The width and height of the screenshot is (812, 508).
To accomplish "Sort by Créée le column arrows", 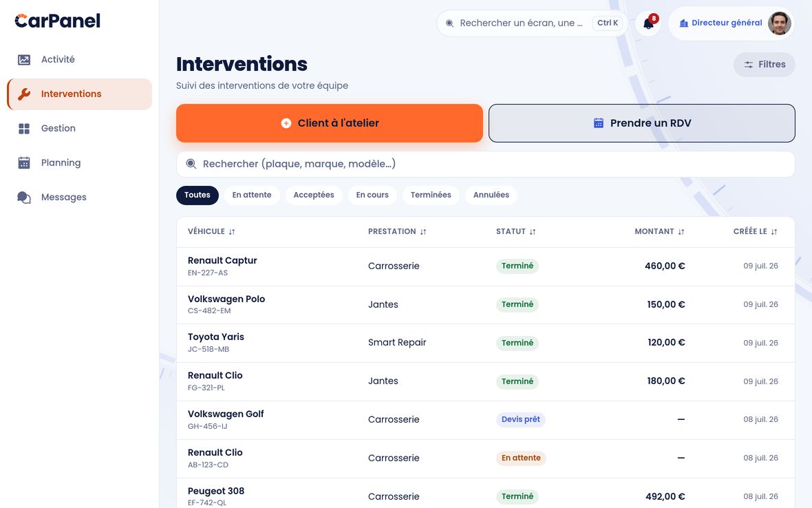I will (x=773, y=232).
